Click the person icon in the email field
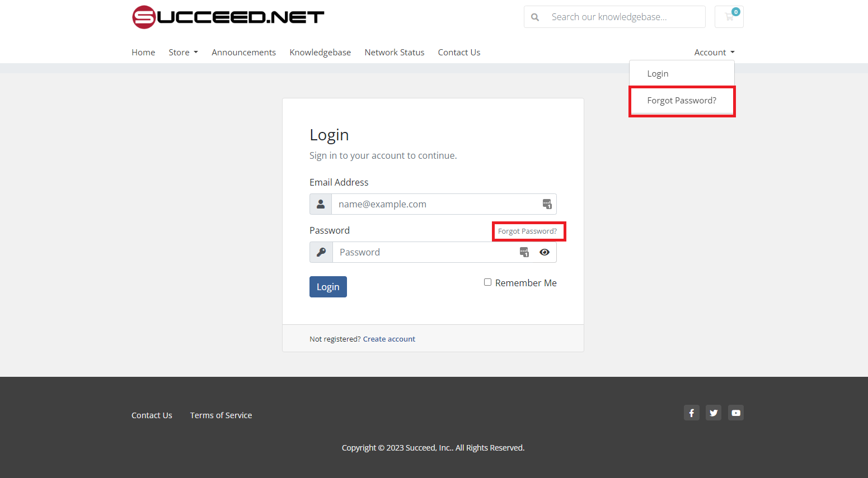 pyautogui.click(x=321, y=203)
